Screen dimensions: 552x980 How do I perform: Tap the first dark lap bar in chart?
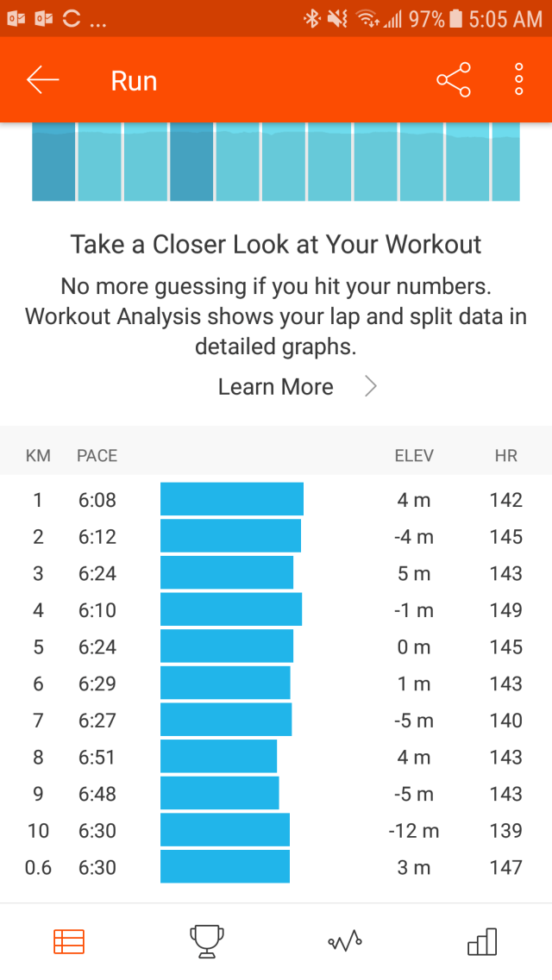pyautogui.click(x=53, y=162)
